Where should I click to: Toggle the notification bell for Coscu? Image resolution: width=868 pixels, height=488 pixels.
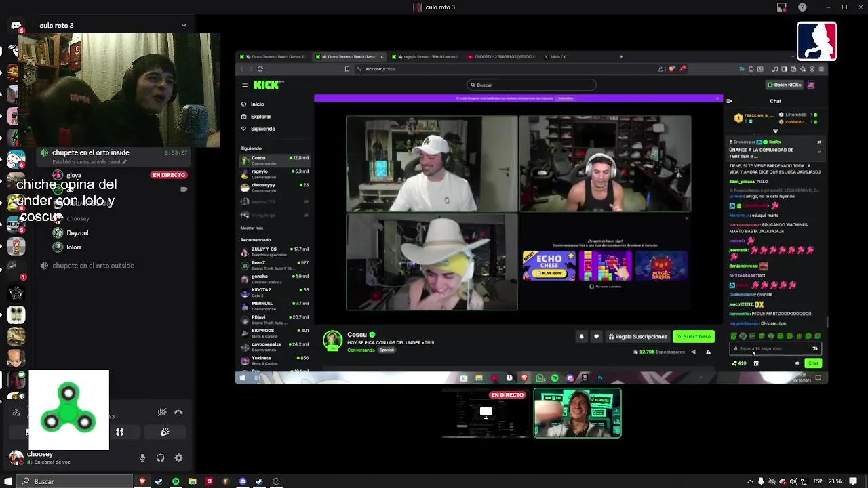pyautogui.click(x=581, y=336)
